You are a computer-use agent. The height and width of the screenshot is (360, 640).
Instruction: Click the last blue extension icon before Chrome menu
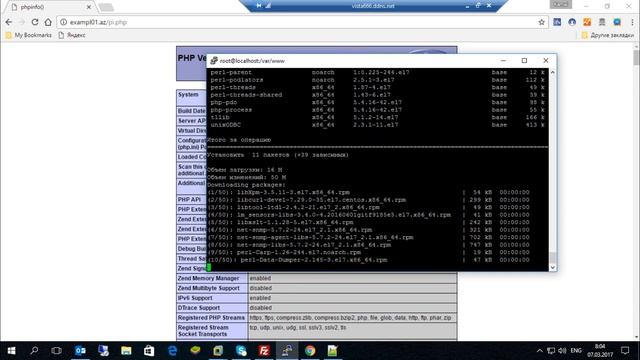click(617, 22)
